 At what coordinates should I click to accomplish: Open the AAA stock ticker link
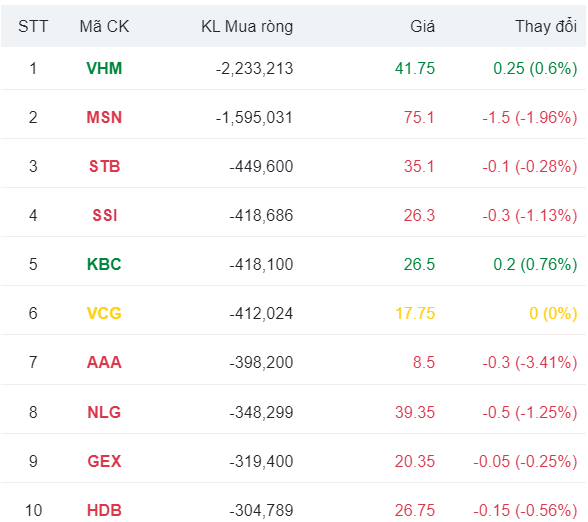tap(104, 363)
